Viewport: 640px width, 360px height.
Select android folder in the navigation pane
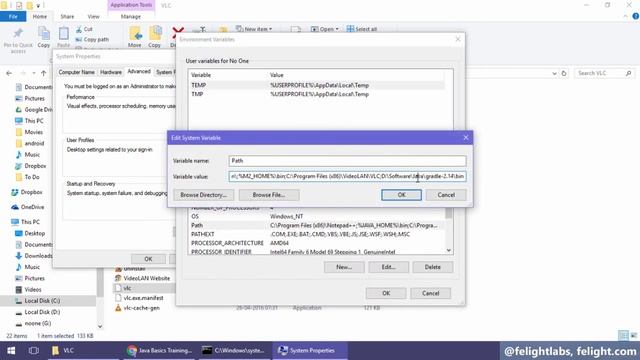pos(30,143)
